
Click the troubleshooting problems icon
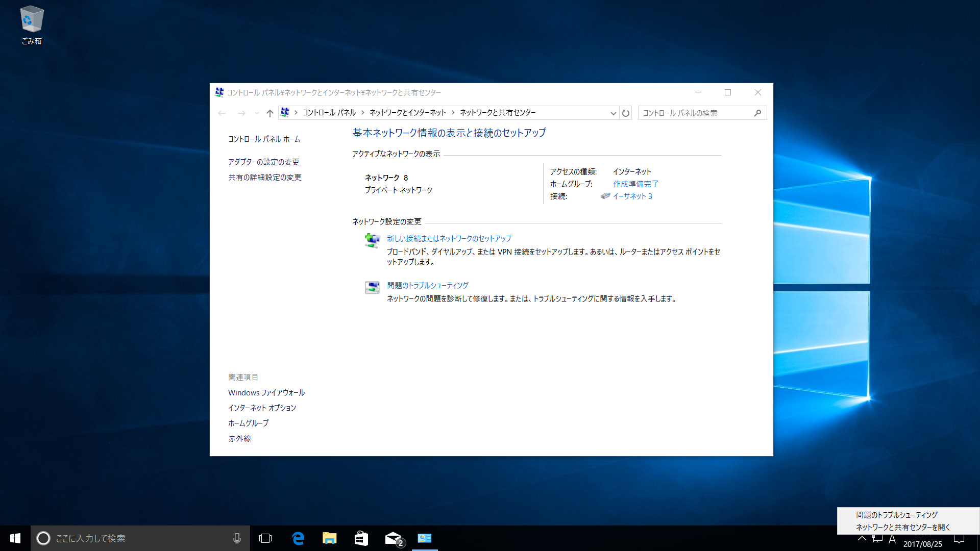coord(372,287)
